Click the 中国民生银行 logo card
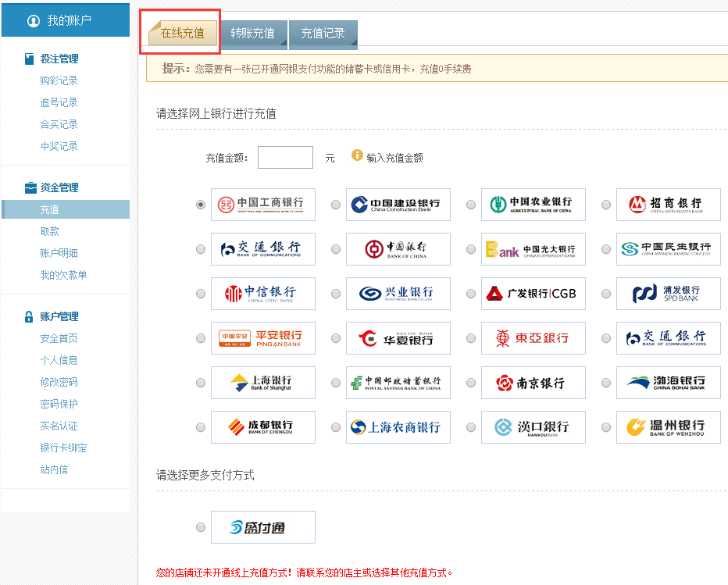Viewport: 728px width, 585px height. [x=668, y=249]
